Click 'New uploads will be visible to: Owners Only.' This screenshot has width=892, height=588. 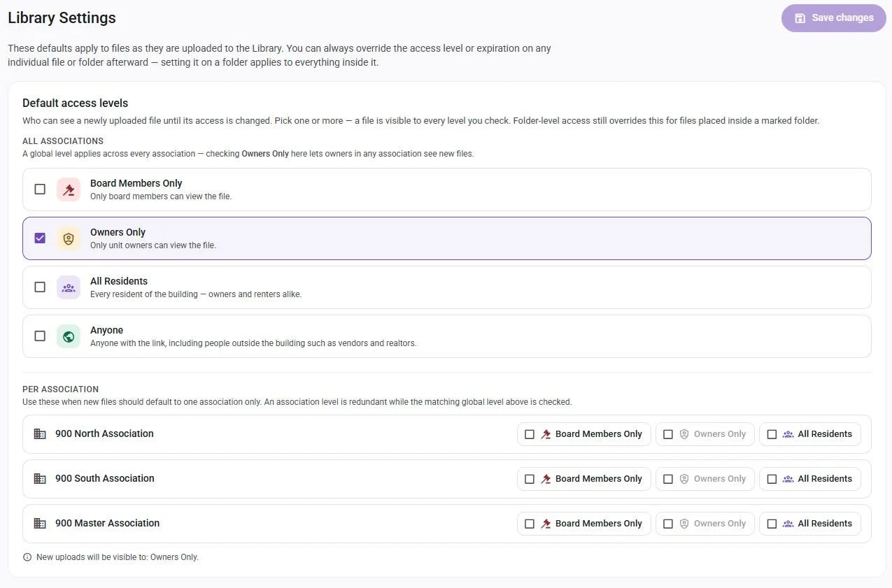click(118, 557)
